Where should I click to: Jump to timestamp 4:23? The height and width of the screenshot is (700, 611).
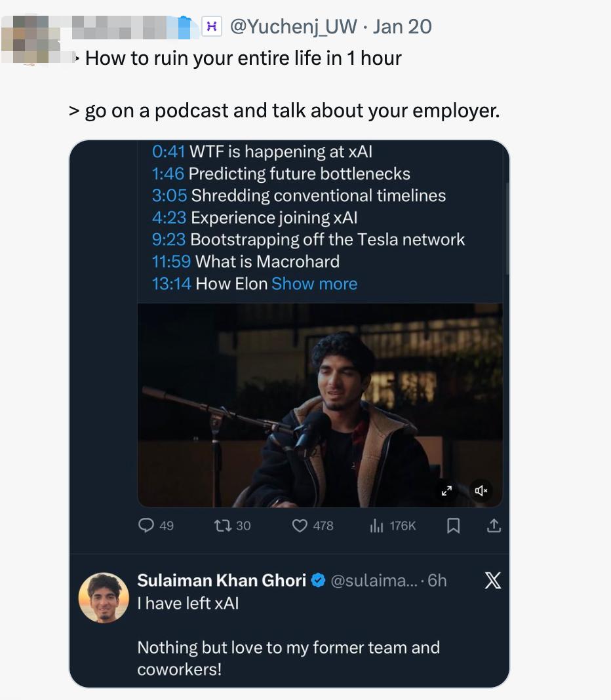pyautogui.click(x=168, y=218)
